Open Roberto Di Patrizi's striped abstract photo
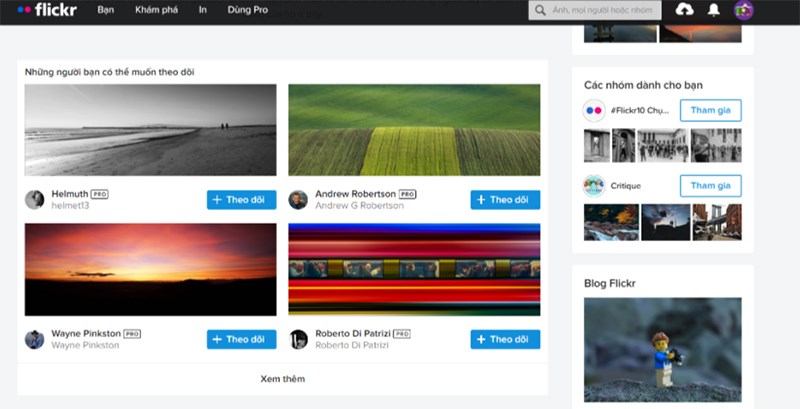Viewport: 800px width, 409px height. (x=414, y=270)
